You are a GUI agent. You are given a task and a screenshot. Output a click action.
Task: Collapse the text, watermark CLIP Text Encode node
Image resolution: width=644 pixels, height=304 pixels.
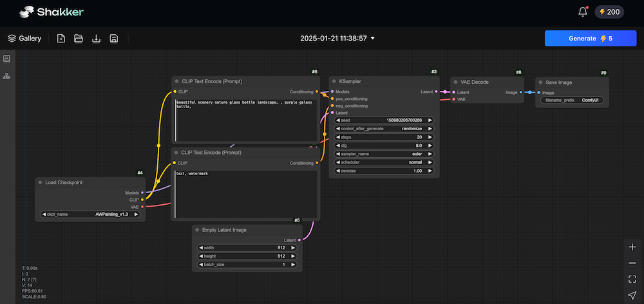point(176,153)
